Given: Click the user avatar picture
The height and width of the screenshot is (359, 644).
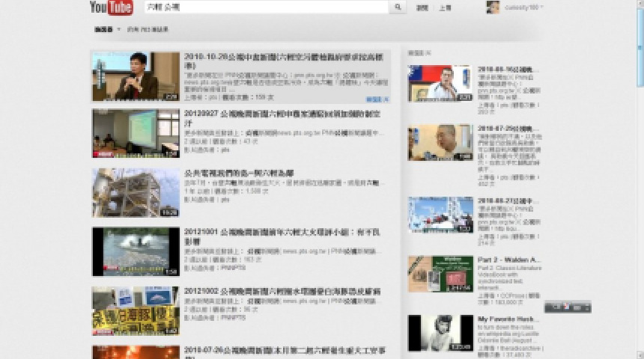Looking at the screenshot, I should 493,7.
